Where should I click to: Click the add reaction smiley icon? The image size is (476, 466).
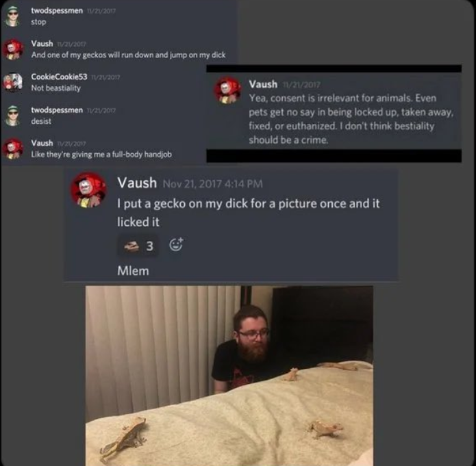click(x=176, y=244)
